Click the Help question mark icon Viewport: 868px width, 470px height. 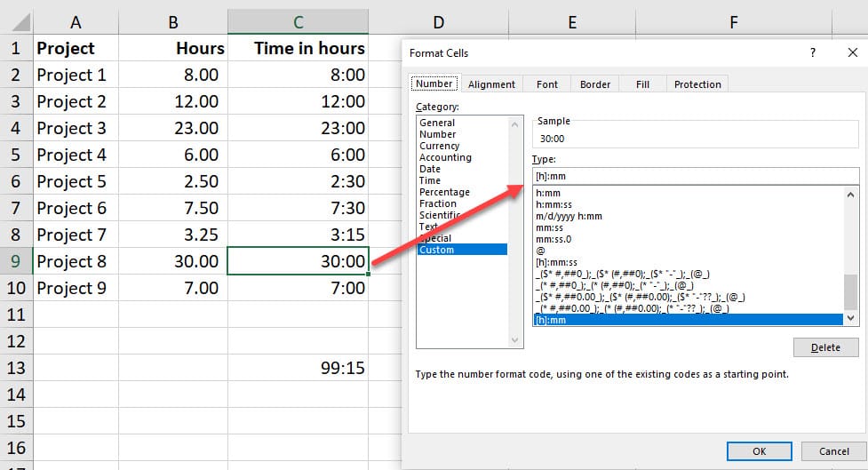812,53
